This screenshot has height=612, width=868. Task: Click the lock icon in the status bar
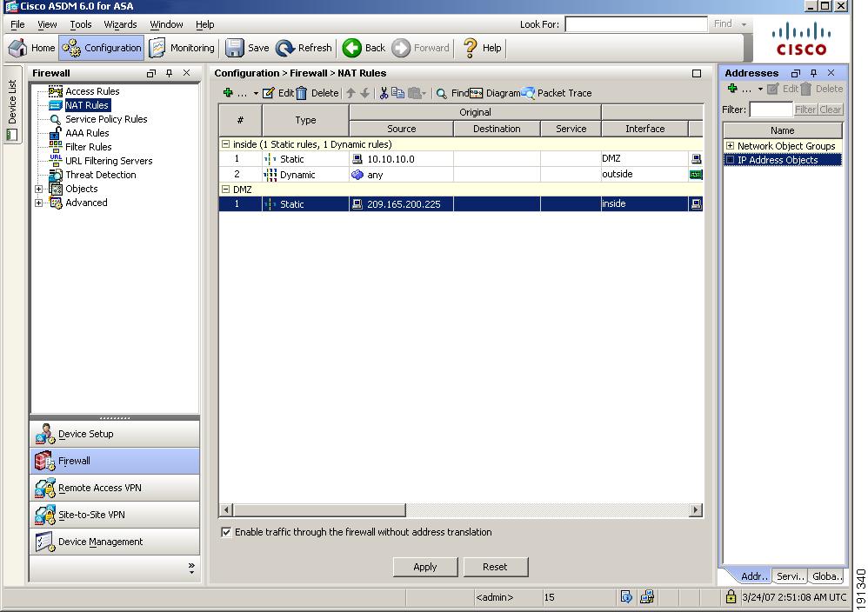731,596
